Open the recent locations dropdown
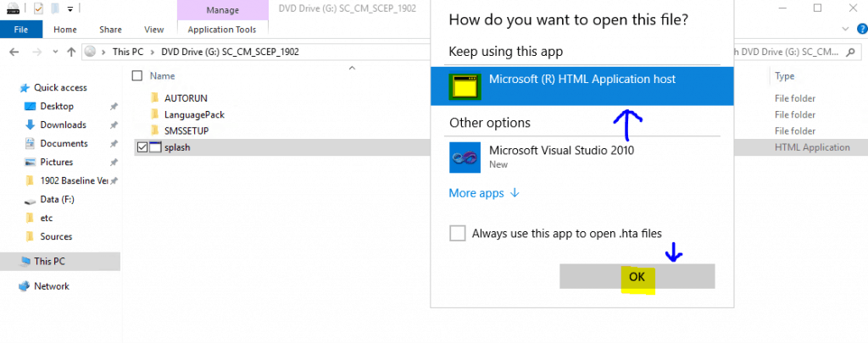The height and width of the screenshot is (343, 868). pos(55,52)
